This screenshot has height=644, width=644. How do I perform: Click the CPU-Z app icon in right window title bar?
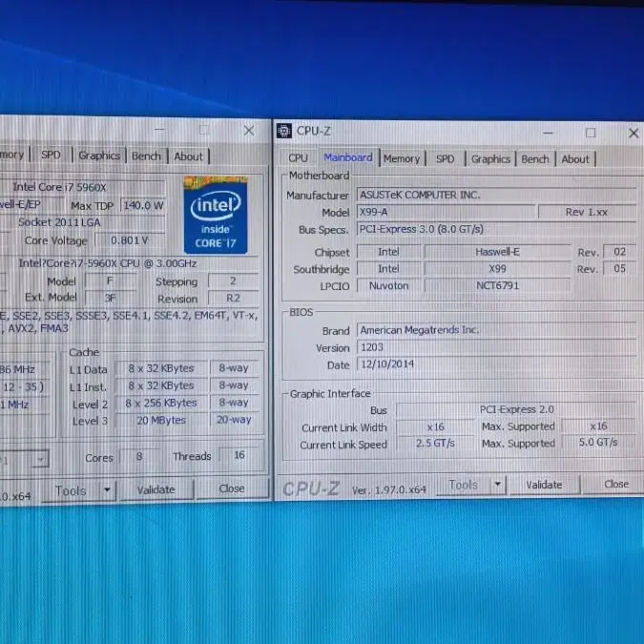(x=284, y=131)
